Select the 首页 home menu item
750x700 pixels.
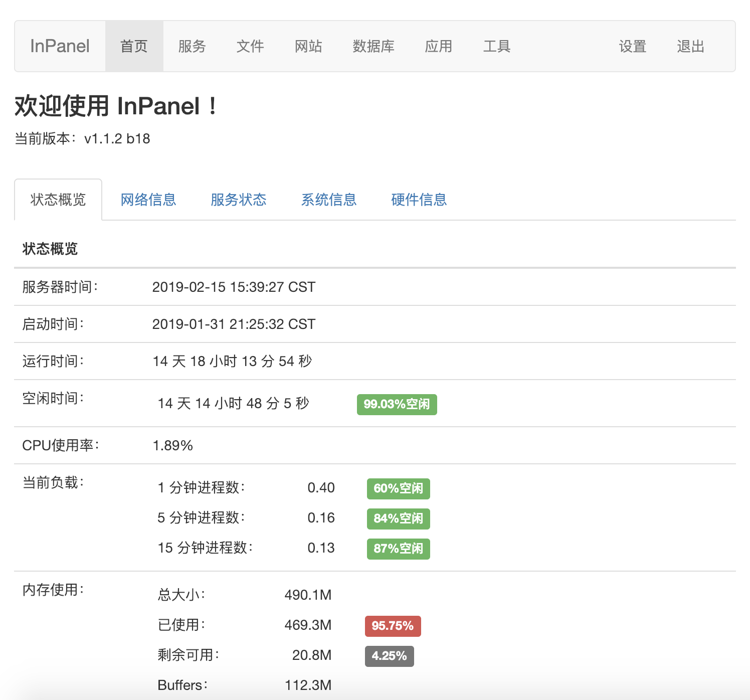133,46
